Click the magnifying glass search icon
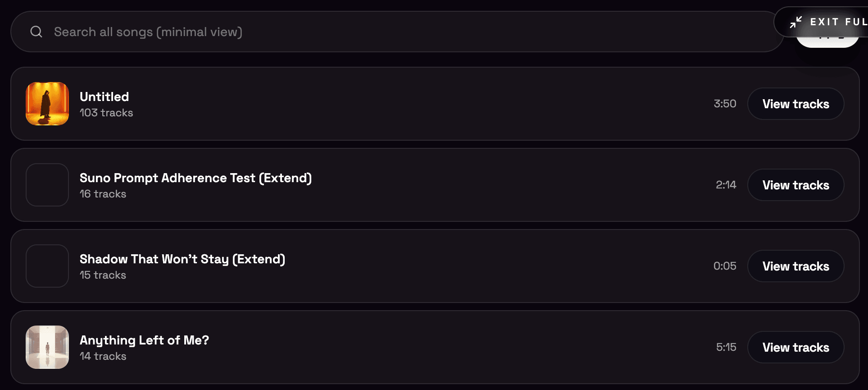868x390 pixels. click(x=36, y=32)
